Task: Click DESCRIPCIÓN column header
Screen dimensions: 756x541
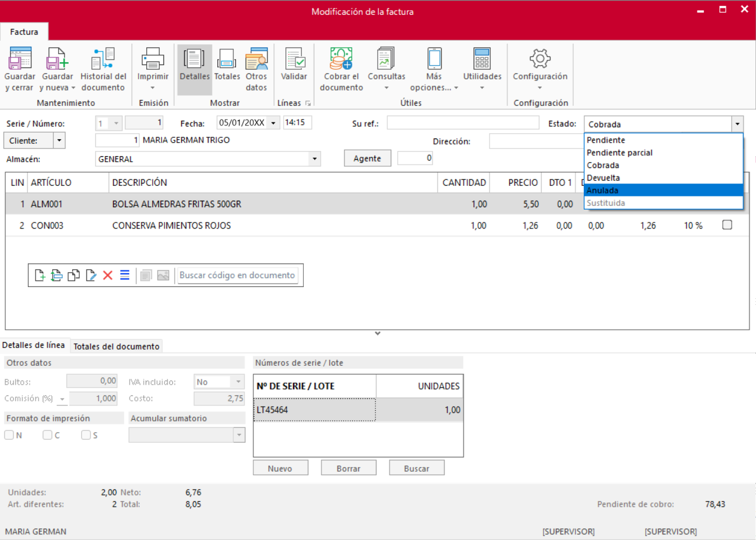Action: pyautogui.click(x=274, y=183)
